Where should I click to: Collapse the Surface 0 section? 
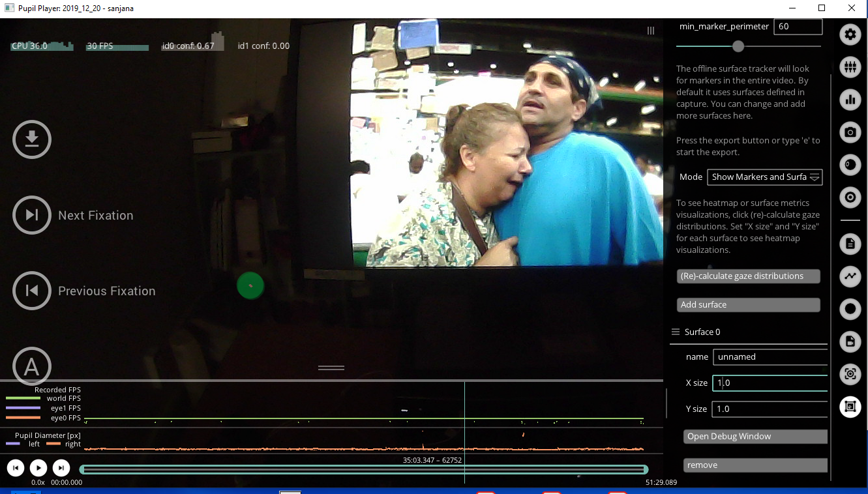(x=676, y=332)
